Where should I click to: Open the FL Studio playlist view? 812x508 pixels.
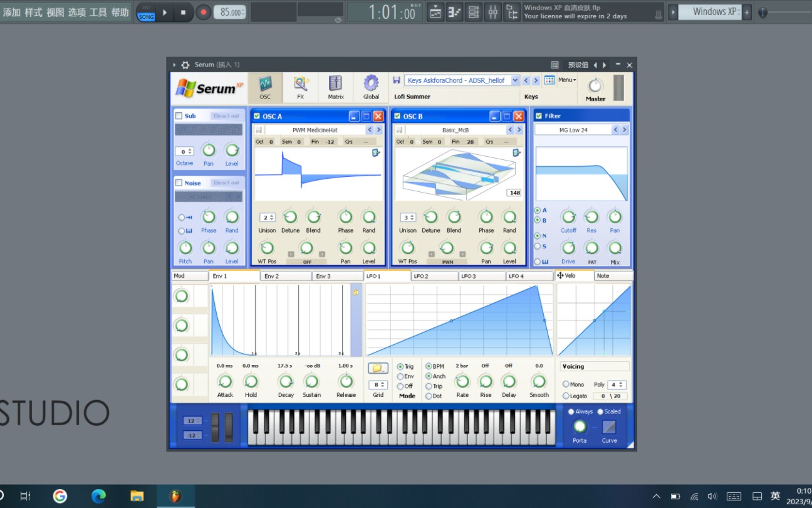pyautogui.click(x=435, y=12)
